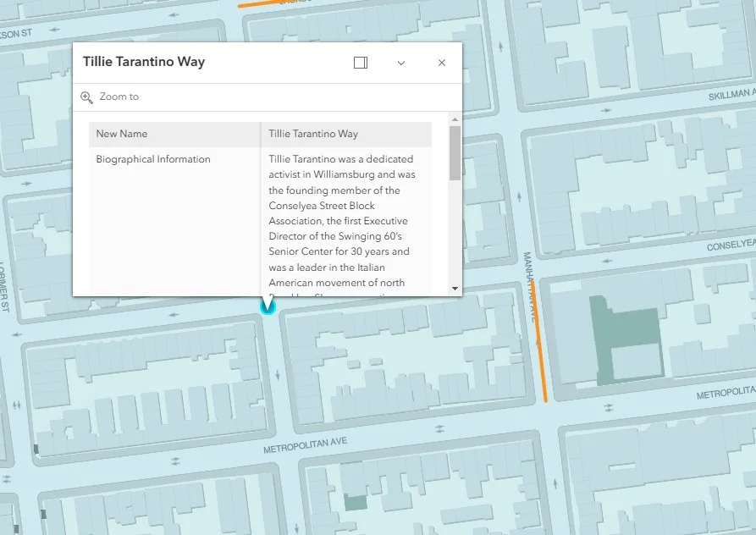
Task: Click the orange street segment on Manhattan Ave
Action: 539,342
